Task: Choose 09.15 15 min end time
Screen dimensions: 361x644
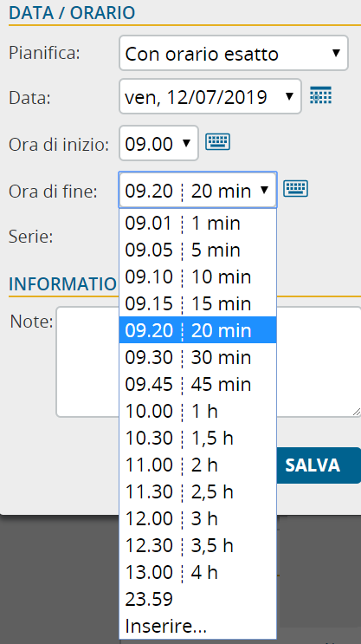Action: click(x=197, y=303)
